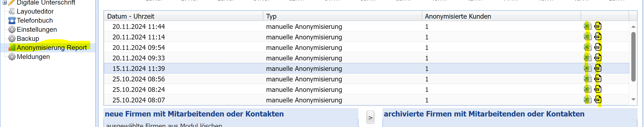Click ZIP icon for the 20.11.2024 11:14 row
The image size is (644, 127).
point(598,37)
